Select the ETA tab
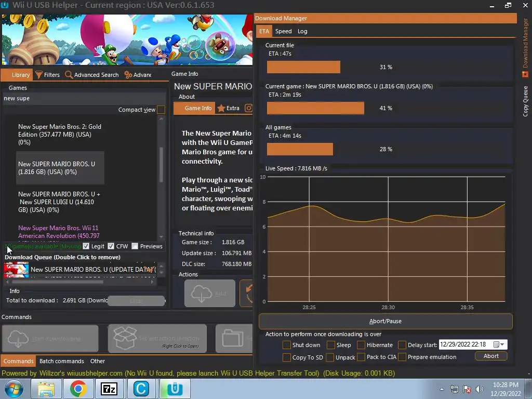 264,31
